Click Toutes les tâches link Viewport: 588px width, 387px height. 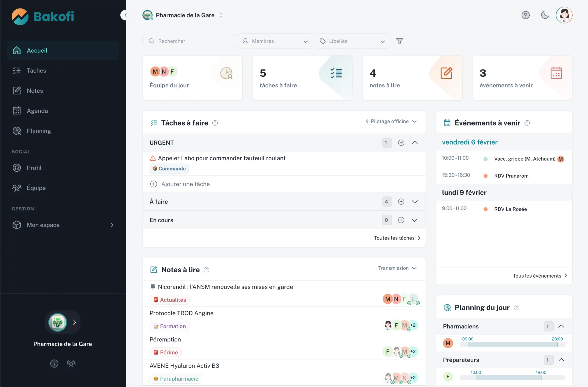tap(397, 238)
